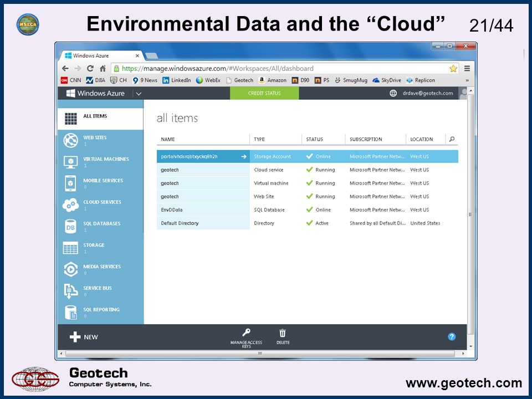Screen dimensions: 532x399
Task: Click the browser back arrow
Action: click(x=65, y=69)
